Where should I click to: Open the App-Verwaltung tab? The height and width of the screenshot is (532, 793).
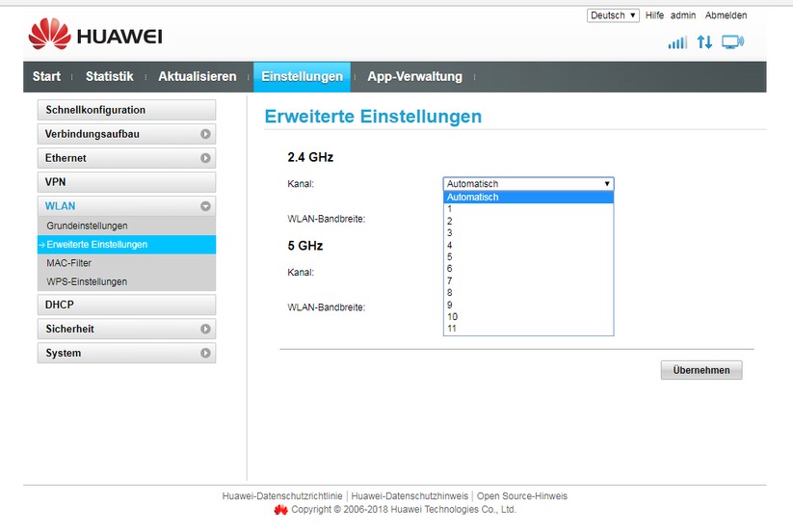click(414, 77)
